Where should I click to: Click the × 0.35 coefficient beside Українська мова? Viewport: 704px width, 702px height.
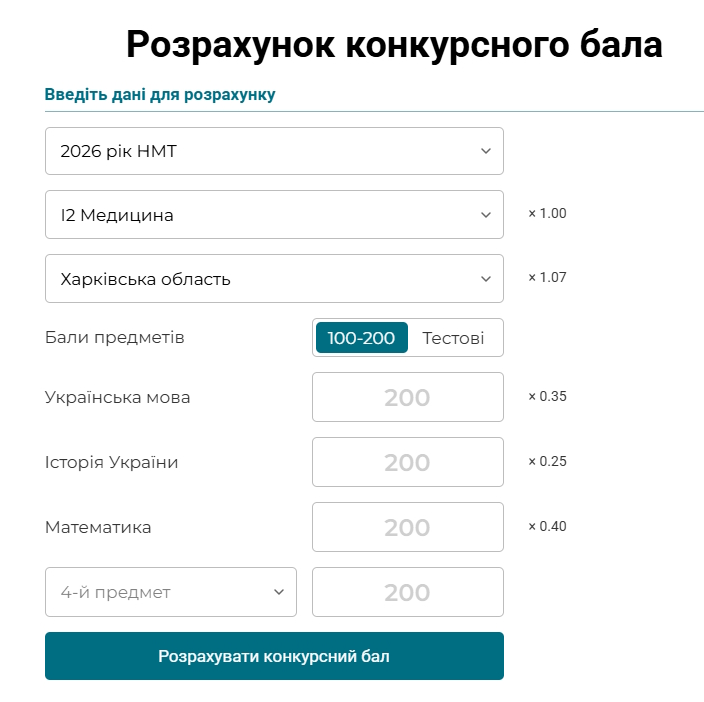pos(547,396)
